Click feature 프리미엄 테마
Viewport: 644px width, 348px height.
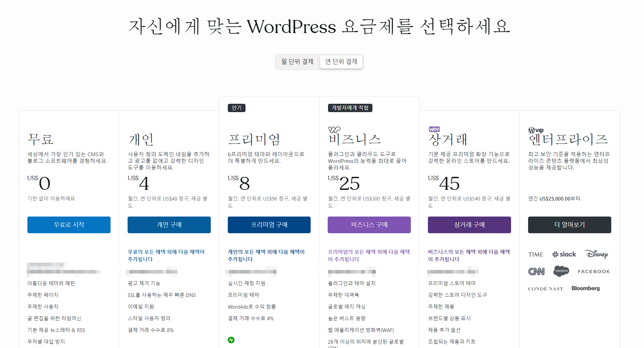244,295
